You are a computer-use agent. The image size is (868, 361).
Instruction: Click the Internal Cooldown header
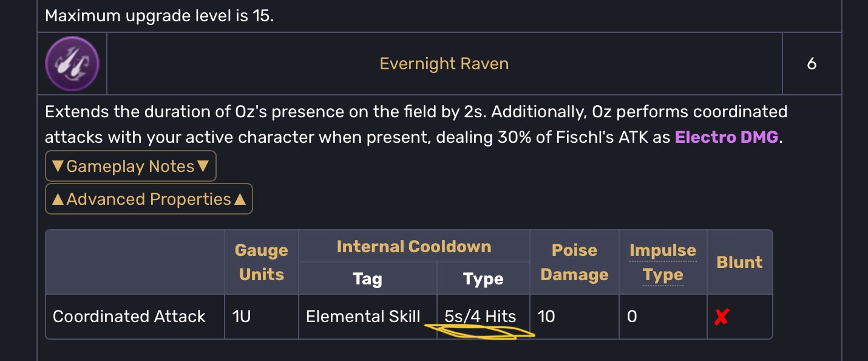(x=413, y=247)
